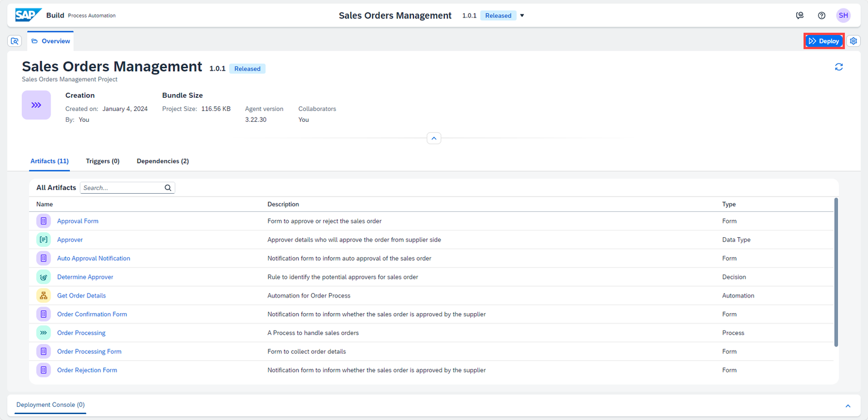Click the Approver data type icon
The height and width of the screenshot is (420, 868).
pyautogui.click(x=43, y=240)
